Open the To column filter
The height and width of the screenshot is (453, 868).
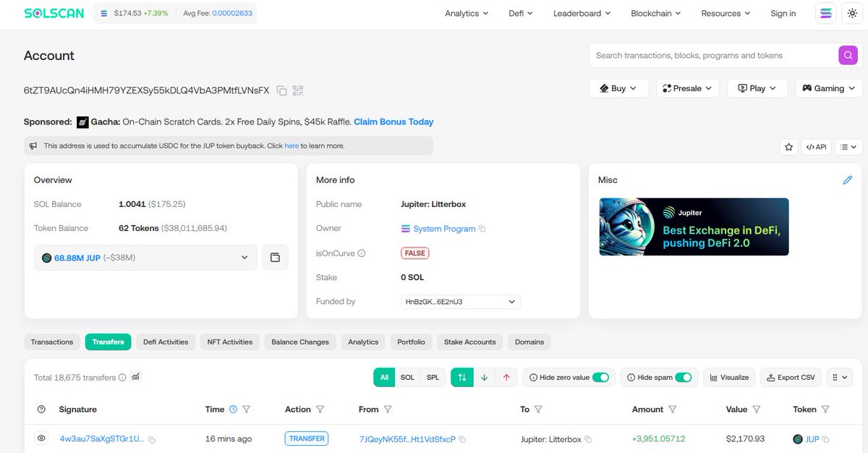pos(538,410)
